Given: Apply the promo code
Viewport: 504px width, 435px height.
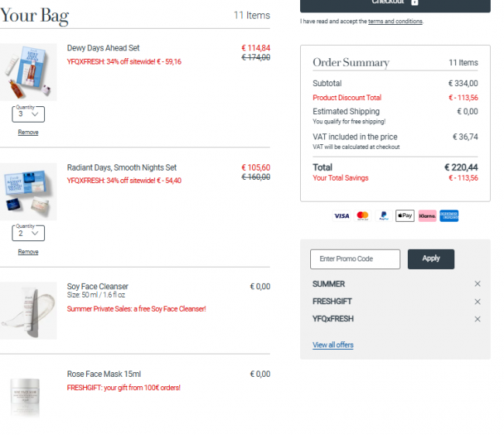Looking at the screenshot, I should pyautogui.click(x=431, y=259).
